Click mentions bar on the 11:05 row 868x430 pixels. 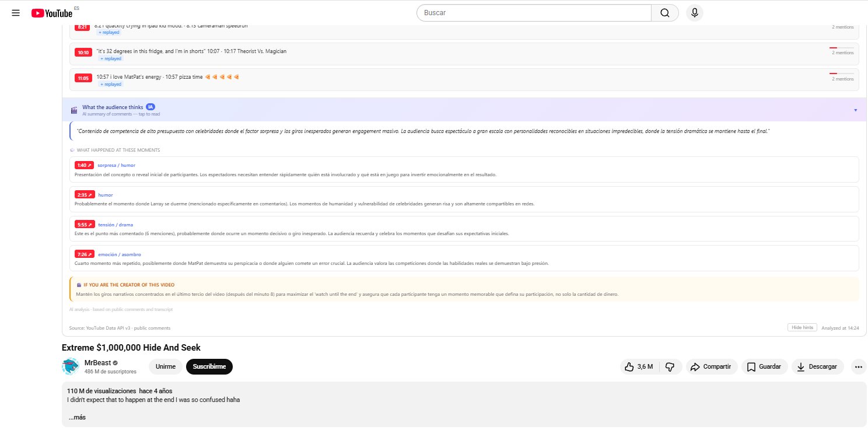click(841, 74)
